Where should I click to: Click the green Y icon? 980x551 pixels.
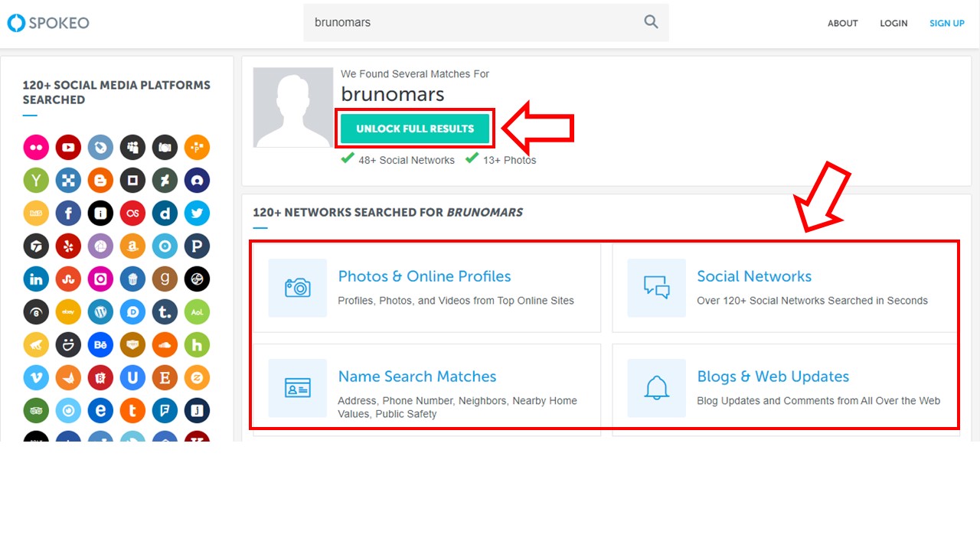click(x=36, y=181)
